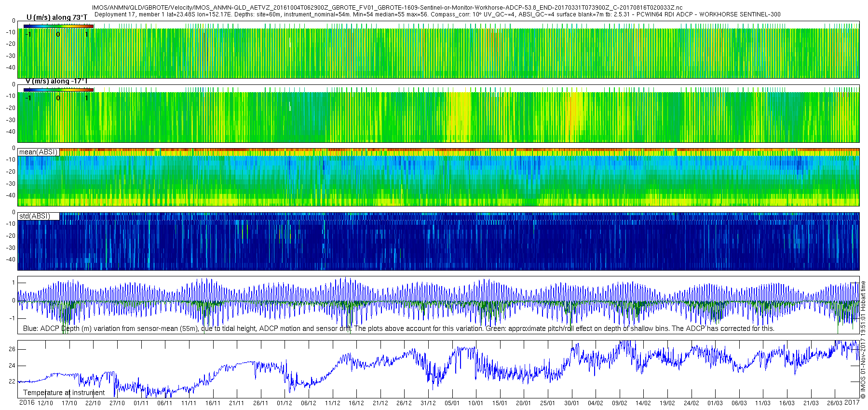Click the '11/11' date tick label

[x=189, y=403]
